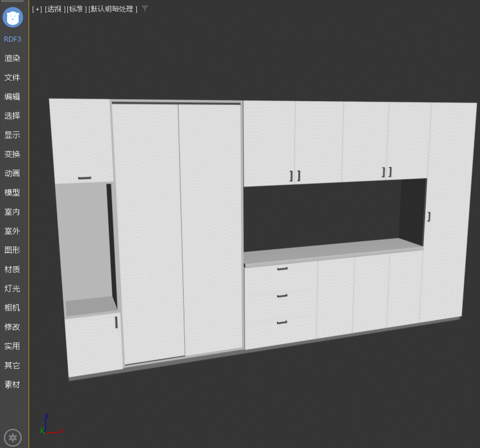Screen dimensions: 480x448
Task: Click the top drawer handle of the cabinet
Action: coord(282,269)
